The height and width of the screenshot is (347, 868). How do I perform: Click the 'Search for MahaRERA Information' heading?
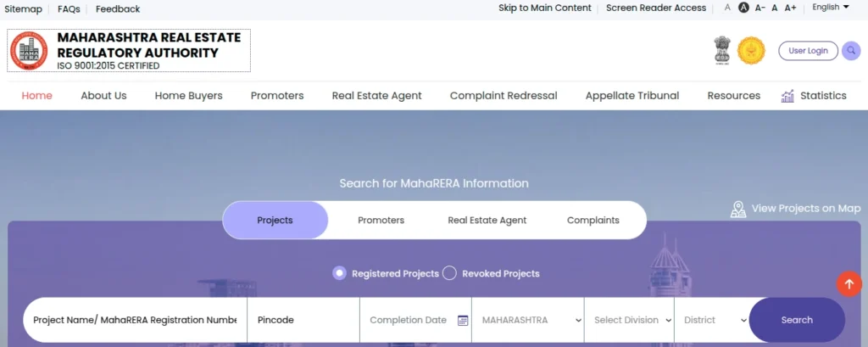tap(434, 183)
